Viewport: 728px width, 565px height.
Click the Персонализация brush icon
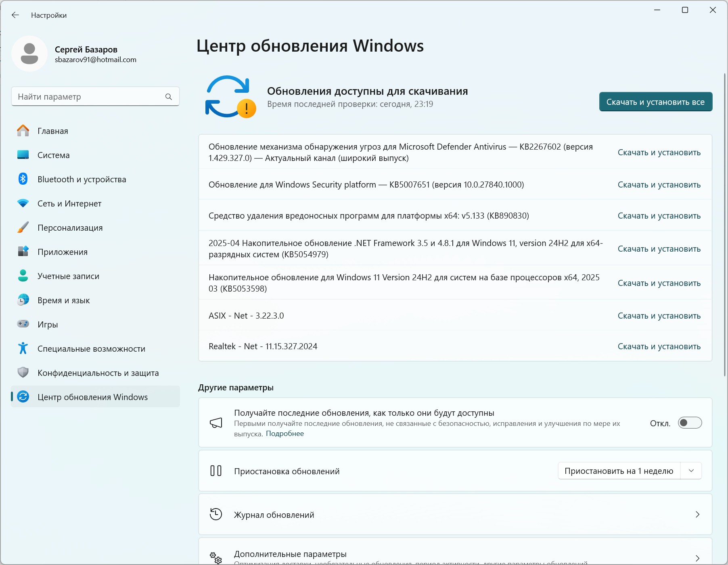(x=23, y=227)
